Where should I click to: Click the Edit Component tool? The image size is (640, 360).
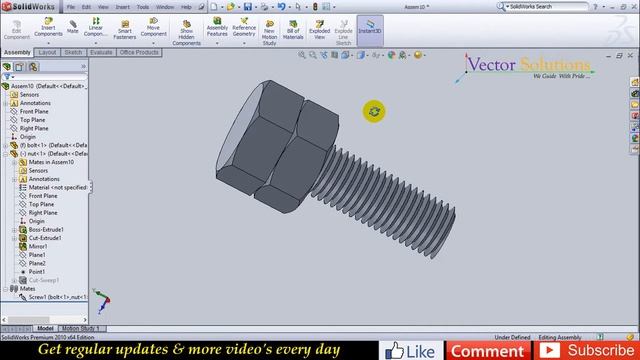(x=17, y=30)
